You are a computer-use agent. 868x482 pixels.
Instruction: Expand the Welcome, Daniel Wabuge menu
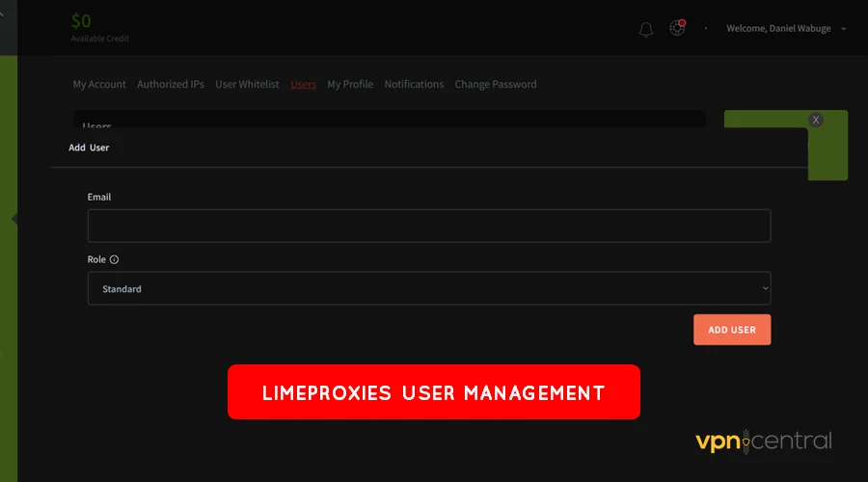click(786, 28)
